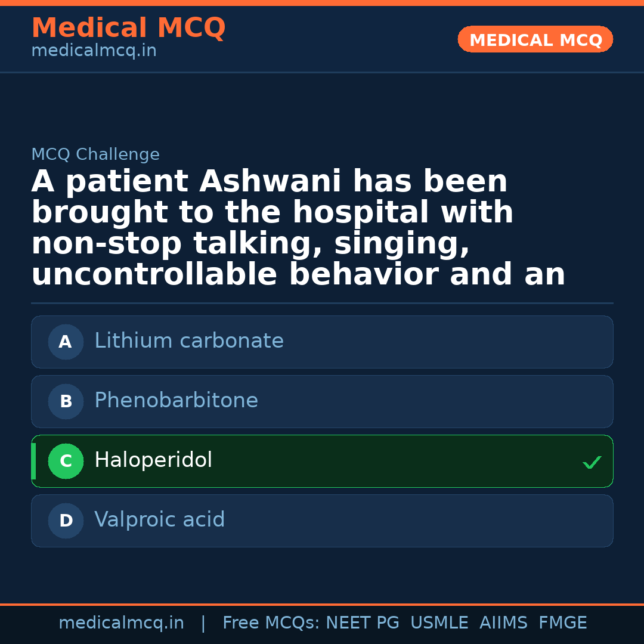Open the NEET PG section
This screenshot has width=644, height=644.
(363, 622)
